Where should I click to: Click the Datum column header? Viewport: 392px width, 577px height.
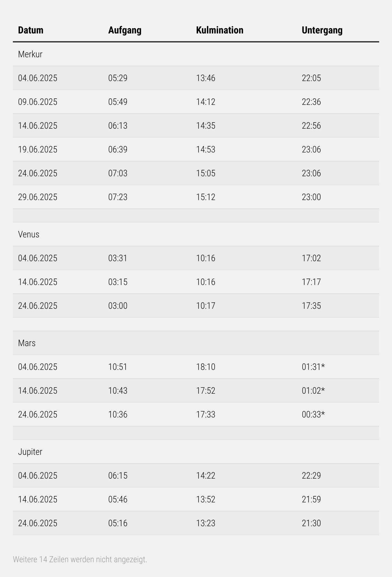(x=31, y=30)
